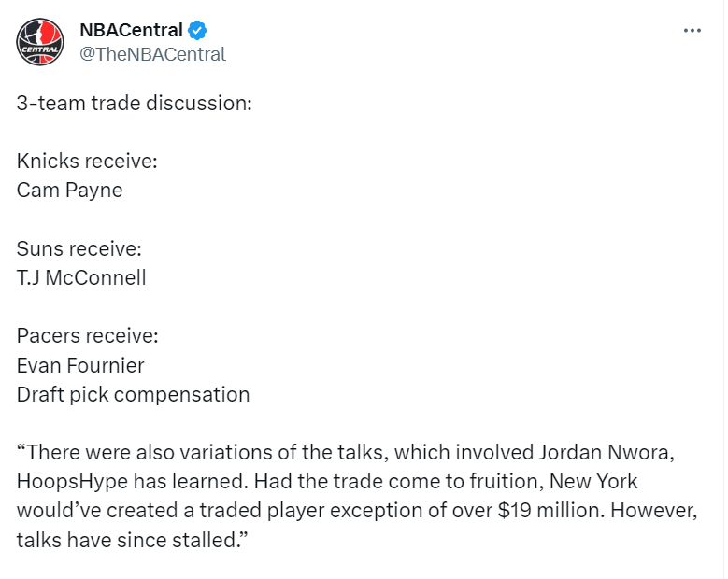Open the three-dots more options menu
Screen dimensions: 728x579
point(692,31)
